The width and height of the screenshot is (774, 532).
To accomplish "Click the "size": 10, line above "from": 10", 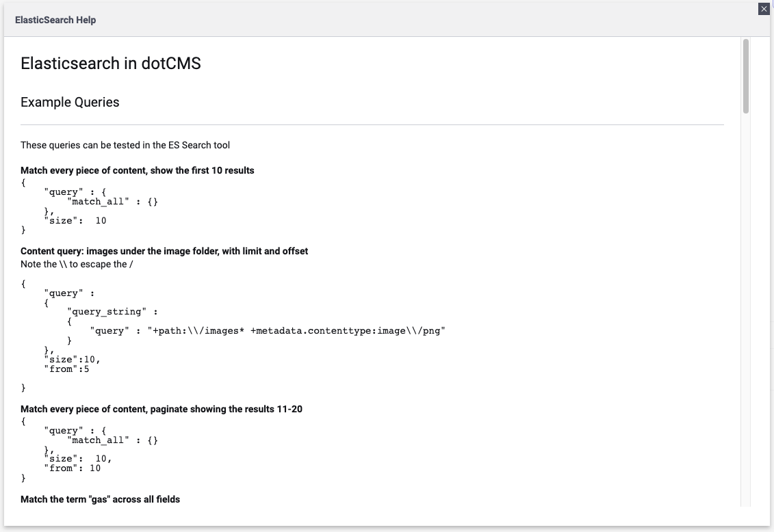I will [x=78, y=458].
